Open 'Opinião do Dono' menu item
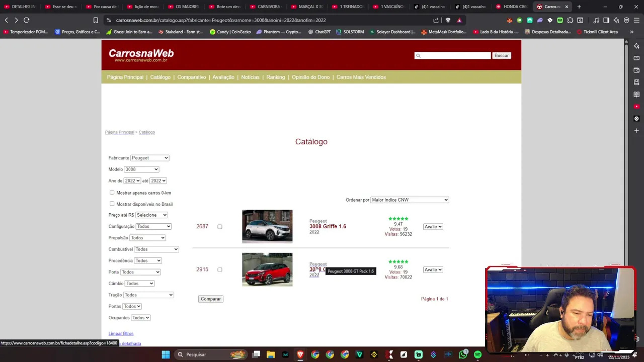 pos(310,77)
